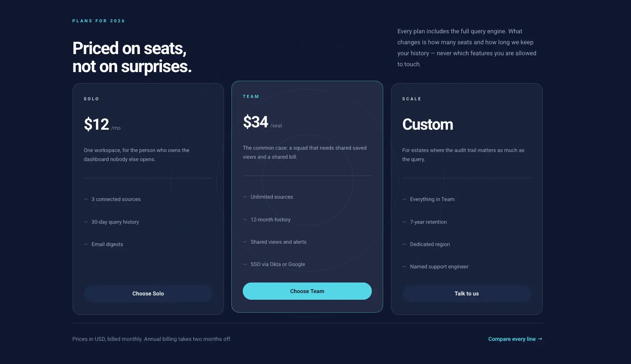The height and width of the screenshot is (364, 631).
Task: Click the Unlimited sources feature item
Action: click(x=272, y=197)
